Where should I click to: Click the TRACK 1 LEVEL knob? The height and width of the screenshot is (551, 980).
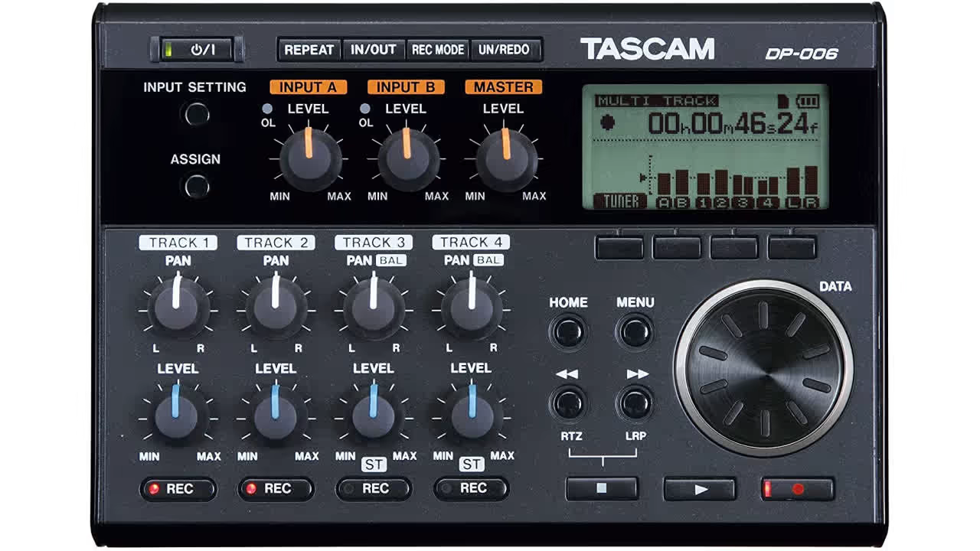click(x=177, y=416)
